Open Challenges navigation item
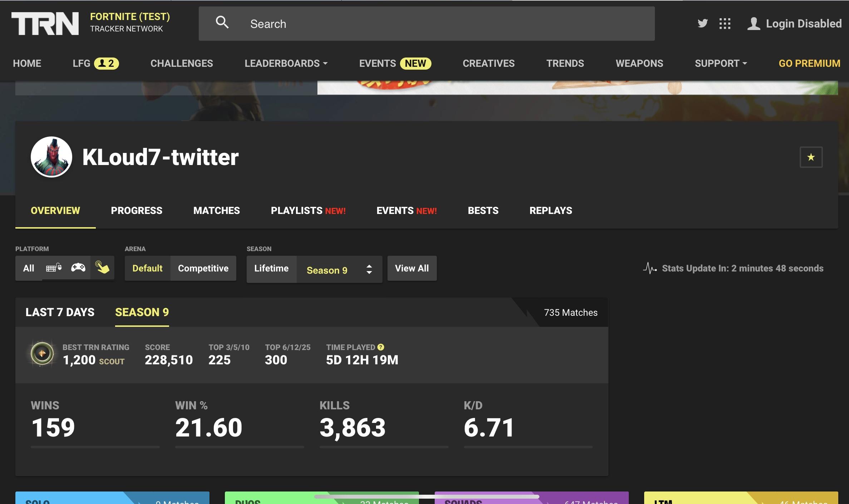849x504 pixels. coord(182,63)
